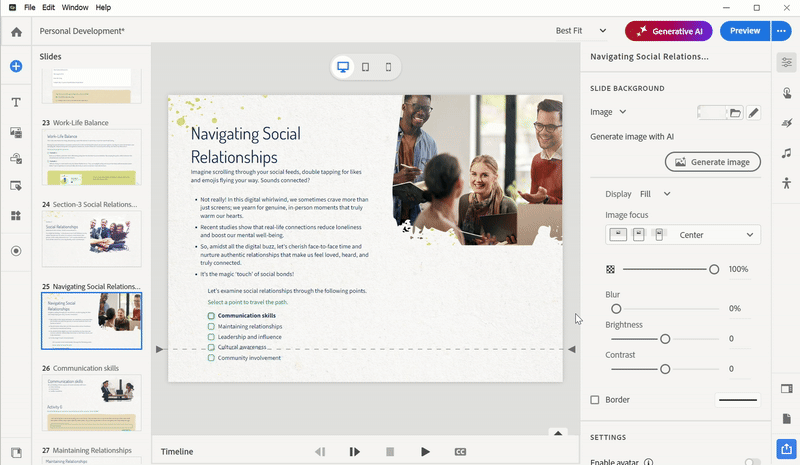Image resolution: width=800 pixels, height=465 pixels.
Task: Click the Generate image button
Action: point(712,161)
